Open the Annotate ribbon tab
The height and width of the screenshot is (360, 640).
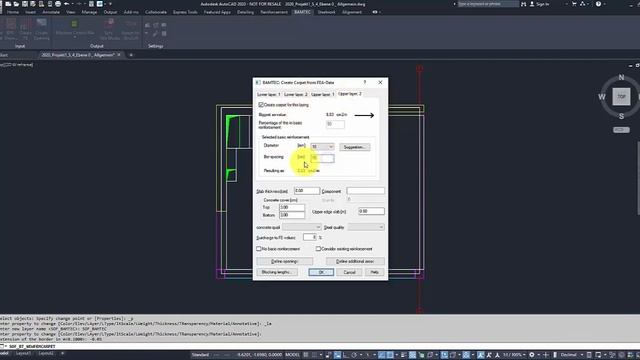tap(51, 12)
